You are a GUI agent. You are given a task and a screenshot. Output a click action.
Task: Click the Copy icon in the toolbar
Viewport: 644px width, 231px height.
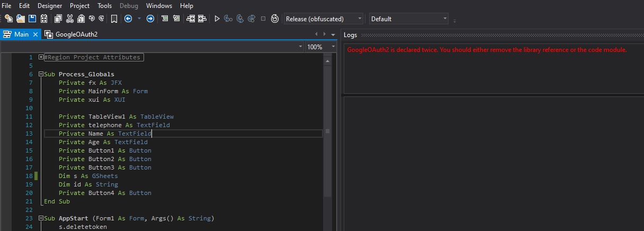tap(58, 19)
